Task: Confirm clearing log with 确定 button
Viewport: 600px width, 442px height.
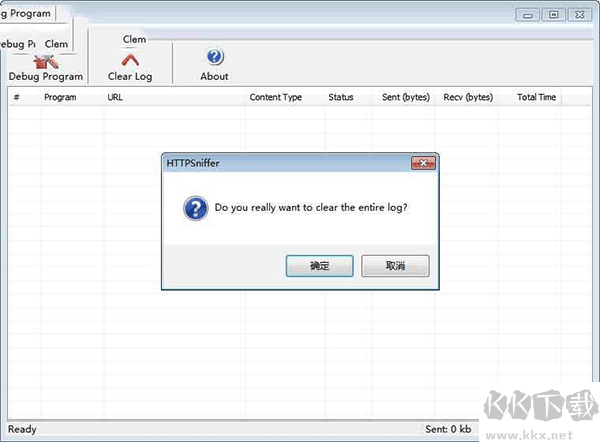Action: tap(320, 266)
